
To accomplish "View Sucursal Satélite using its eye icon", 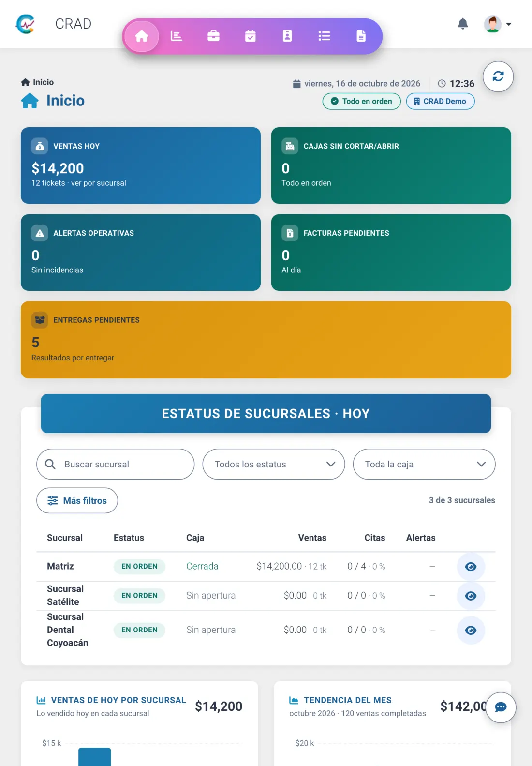I will click(471, 596).
